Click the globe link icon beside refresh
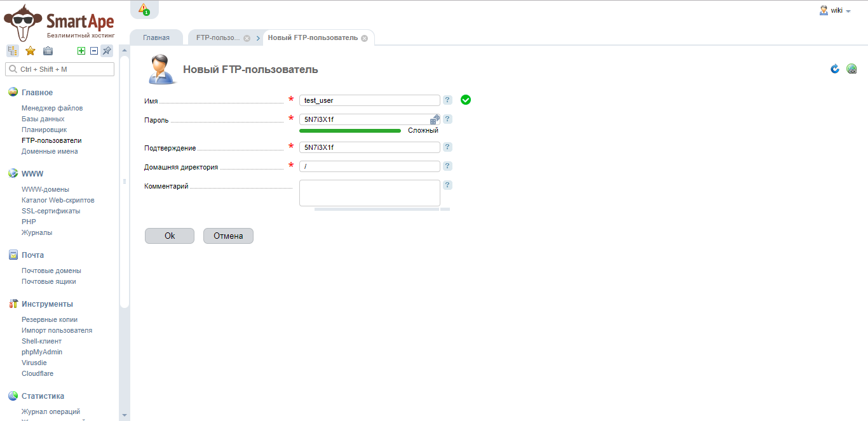868x421 pixels. click(x=852, y=69)
